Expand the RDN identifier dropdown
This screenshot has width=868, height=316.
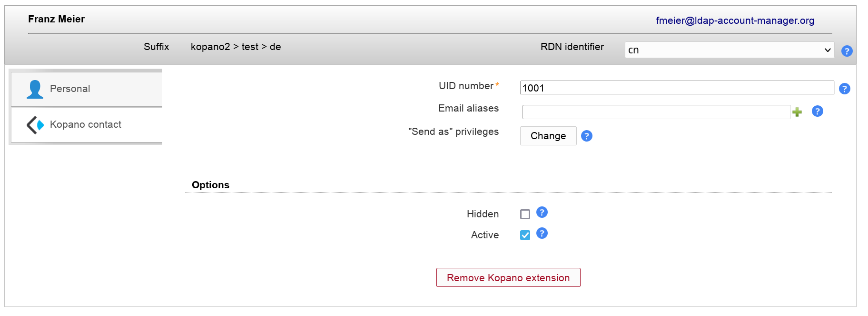click(729, 50)
